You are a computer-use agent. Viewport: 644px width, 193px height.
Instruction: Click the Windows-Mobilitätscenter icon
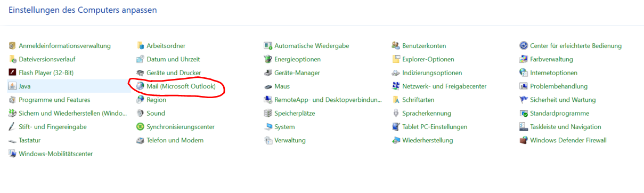click(13, 154)
